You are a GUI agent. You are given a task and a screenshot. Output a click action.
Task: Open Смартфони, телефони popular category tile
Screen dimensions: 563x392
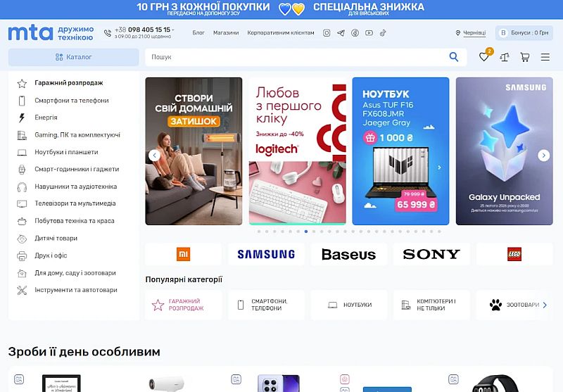point(266,305)
